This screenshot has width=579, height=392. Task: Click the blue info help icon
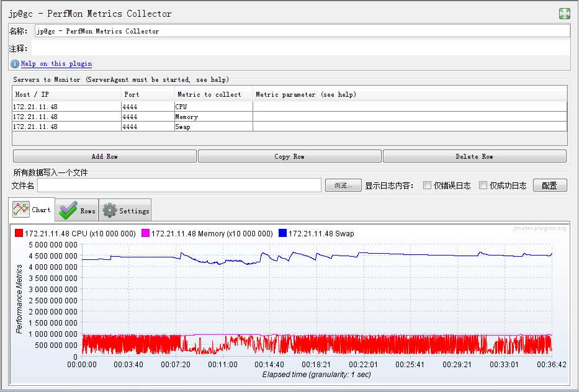pos(15,64)
